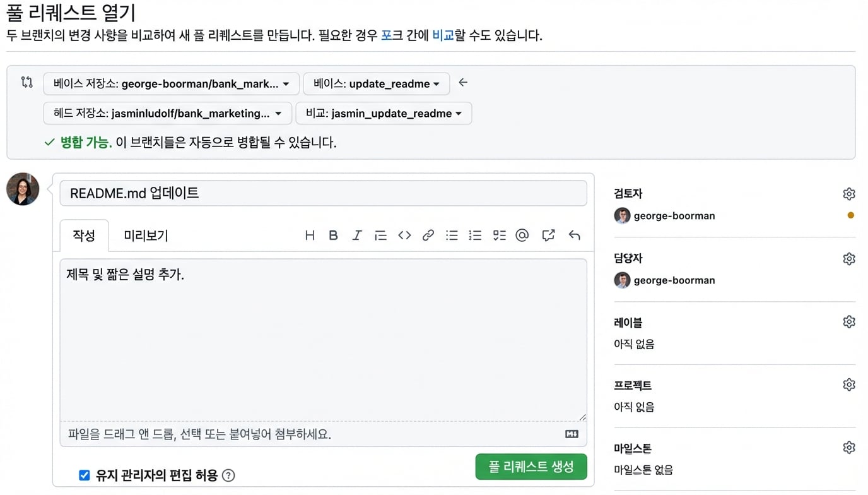This screenshot has height=495, width=868.
Task: Click the file attachment area below the editor
Action: click(x=323, y=434)
